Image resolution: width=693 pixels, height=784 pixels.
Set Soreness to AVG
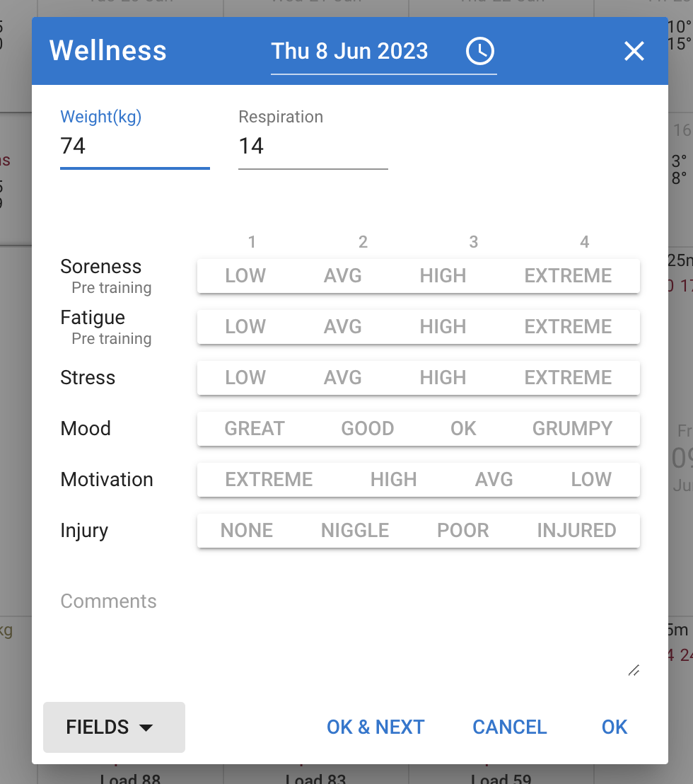click(x=343, y=275)
